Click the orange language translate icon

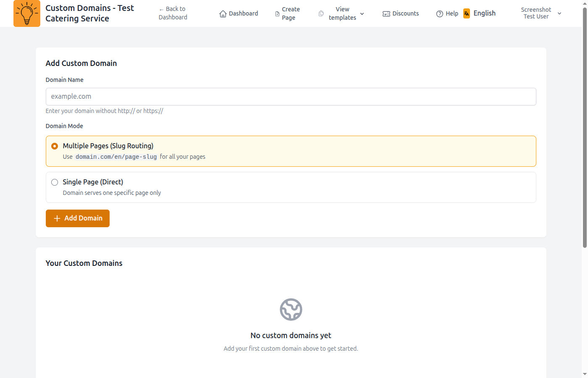[x=467, y=13]
